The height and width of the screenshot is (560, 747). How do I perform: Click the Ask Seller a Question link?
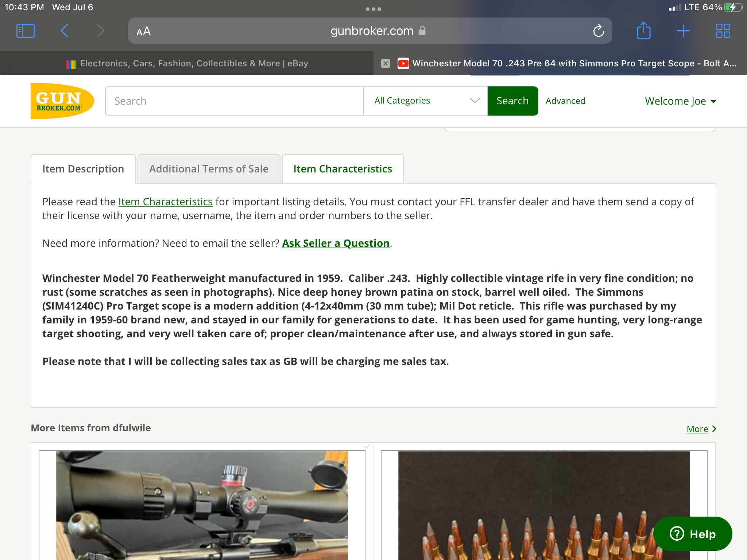point(336,243)
